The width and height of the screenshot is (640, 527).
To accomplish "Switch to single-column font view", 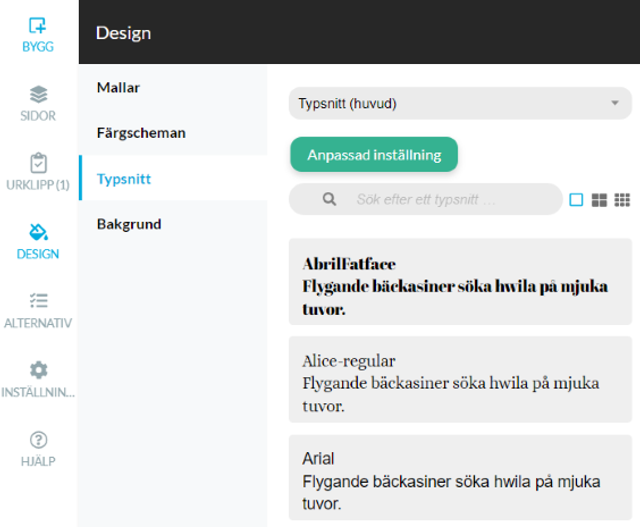I will point(576,200).
